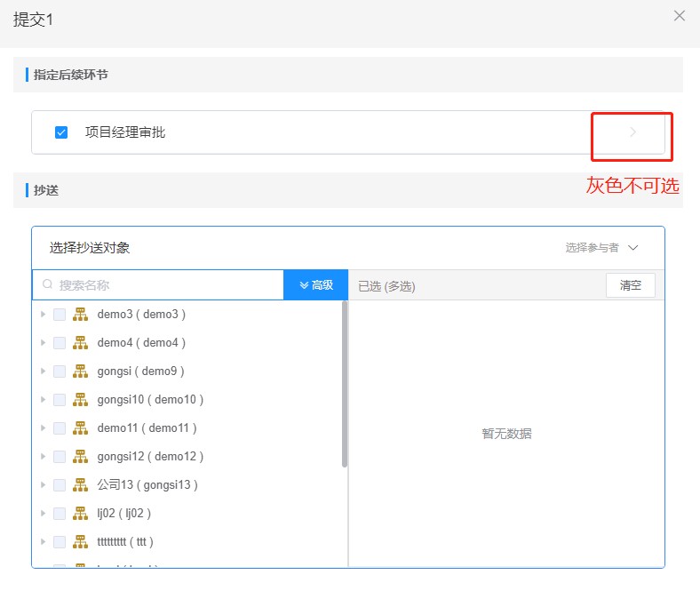Viewport: 700px width, 615px height.
Task: Click organization icon beside lj02
Action: click(x=80, y=513)
